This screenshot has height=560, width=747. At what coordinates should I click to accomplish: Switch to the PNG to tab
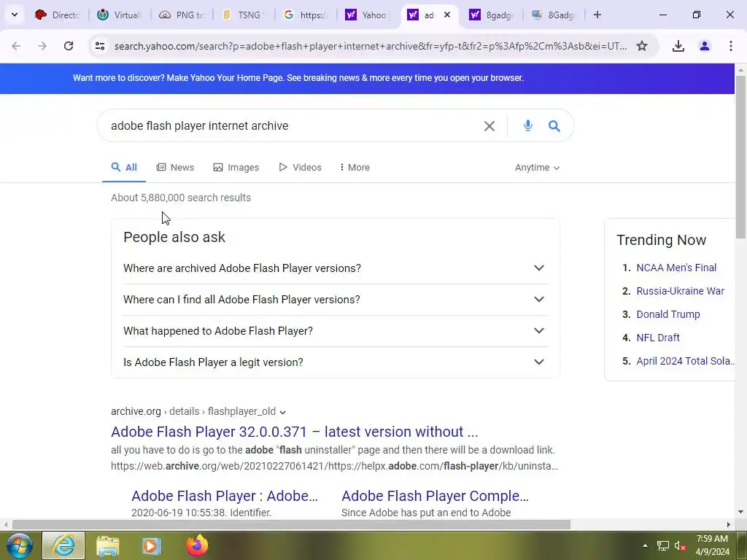[182, 15]
